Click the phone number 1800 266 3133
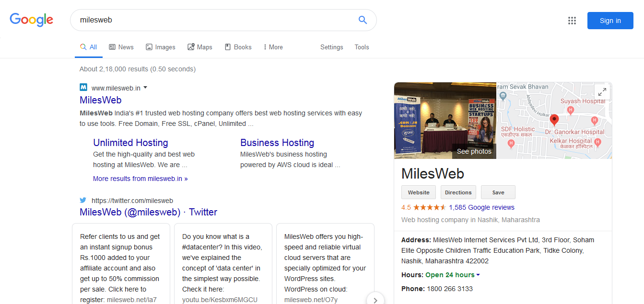The height and width of the screenshot is (304, 644). [450, 289]
